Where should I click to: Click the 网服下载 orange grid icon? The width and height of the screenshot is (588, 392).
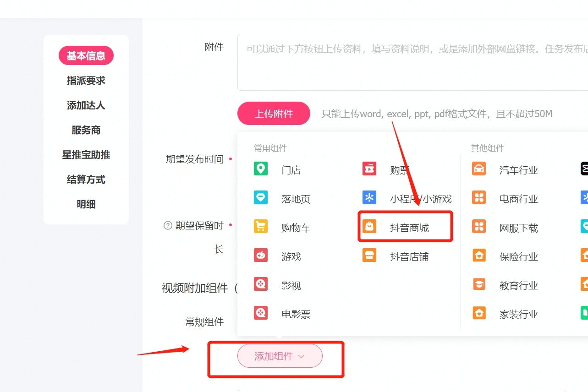point(479,227)
